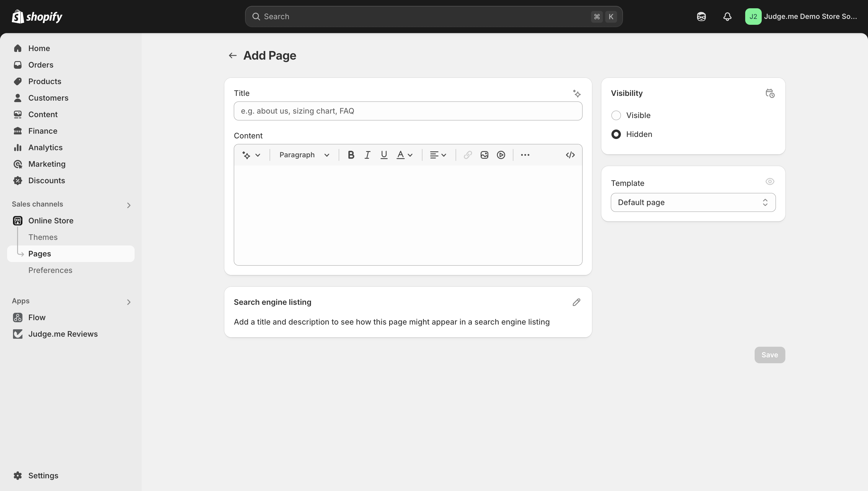Edit search engine listing with pencil icon
The image size is (868, 491).
point(577,302)
